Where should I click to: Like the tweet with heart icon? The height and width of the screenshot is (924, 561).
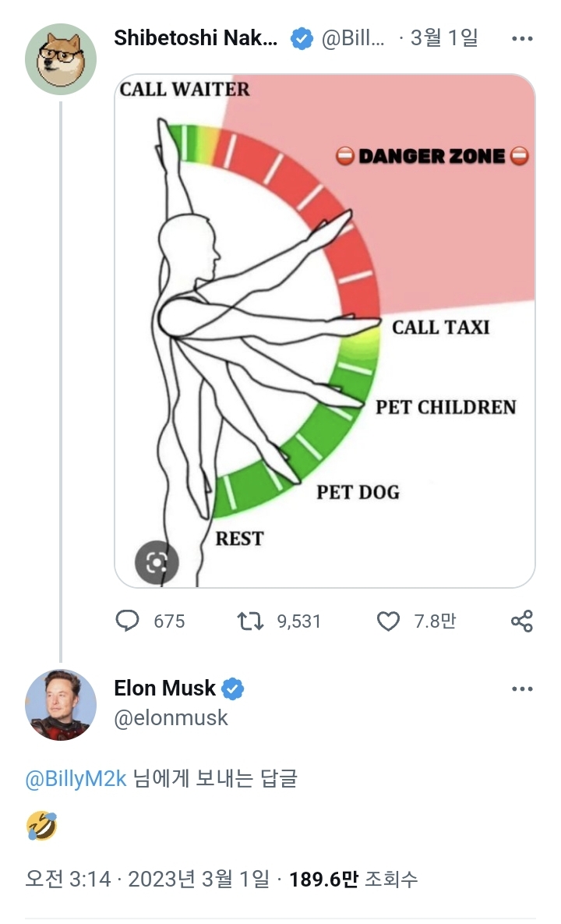387,621
